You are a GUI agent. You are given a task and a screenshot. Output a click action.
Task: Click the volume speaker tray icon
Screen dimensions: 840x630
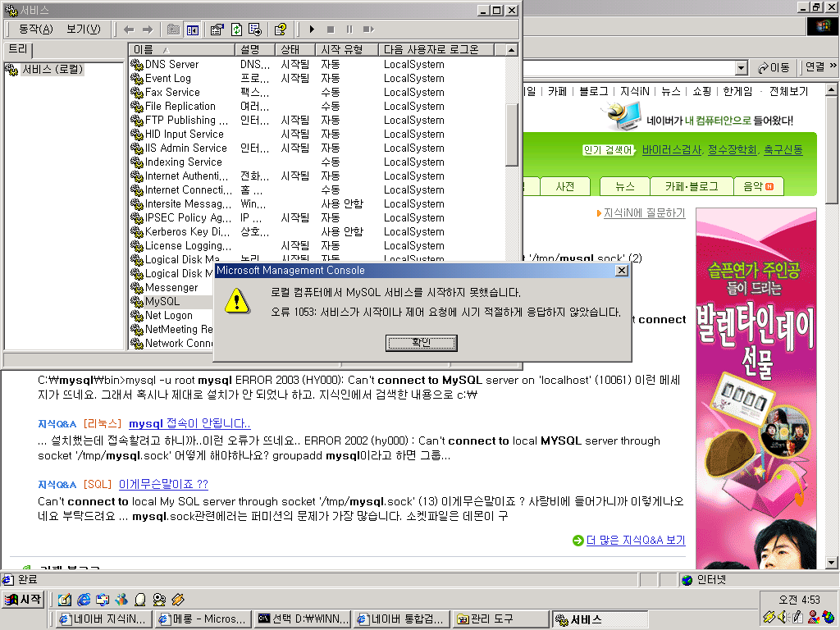(x=783, y=617)
